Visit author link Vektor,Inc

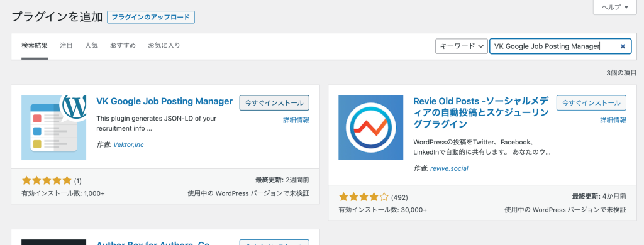coord(128,144)
